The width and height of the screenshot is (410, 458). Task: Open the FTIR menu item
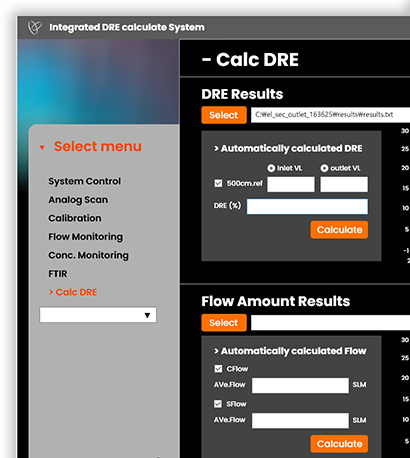click(58, 274)
